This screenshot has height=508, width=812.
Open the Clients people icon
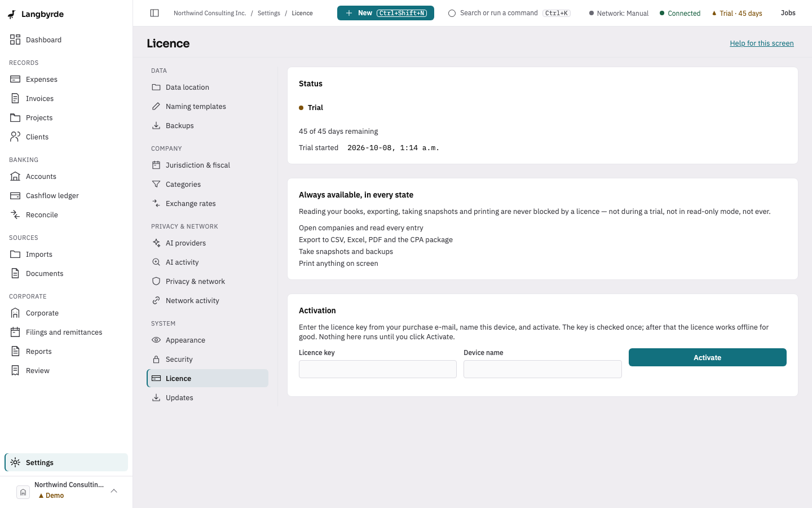tap(15, 137)
